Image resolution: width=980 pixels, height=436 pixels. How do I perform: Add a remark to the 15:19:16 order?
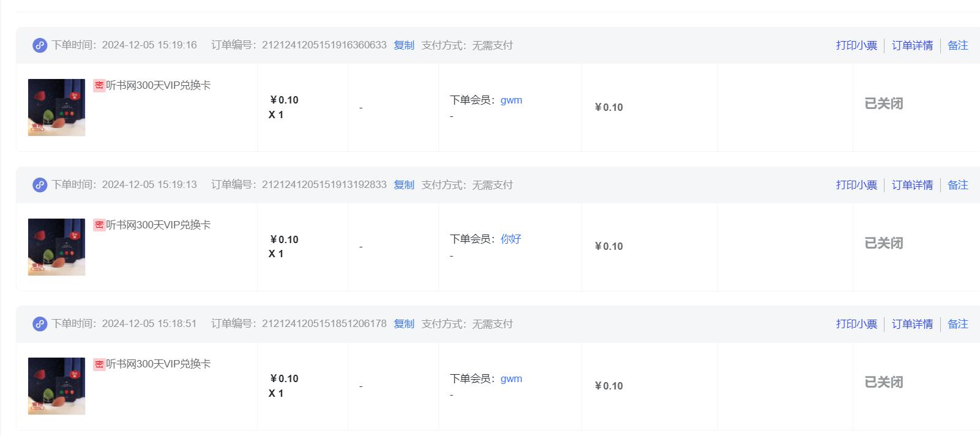click(958, 45)
